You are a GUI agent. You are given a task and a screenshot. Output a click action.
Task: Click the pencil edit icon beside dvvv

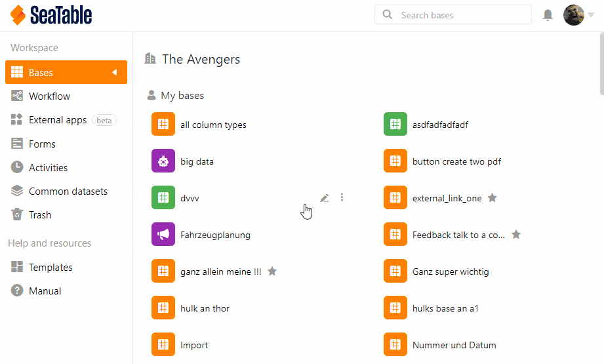point(325,197)
